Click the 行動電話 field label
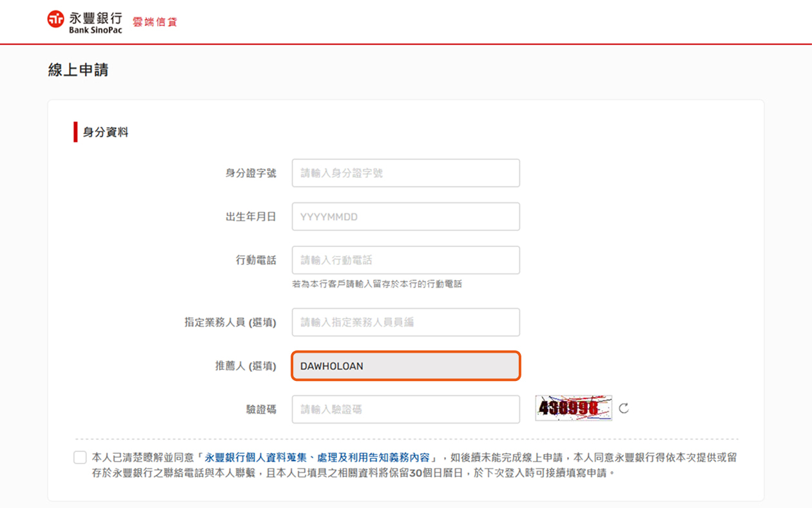The width and height of the screenshot is (812, 508). [256, 260]
